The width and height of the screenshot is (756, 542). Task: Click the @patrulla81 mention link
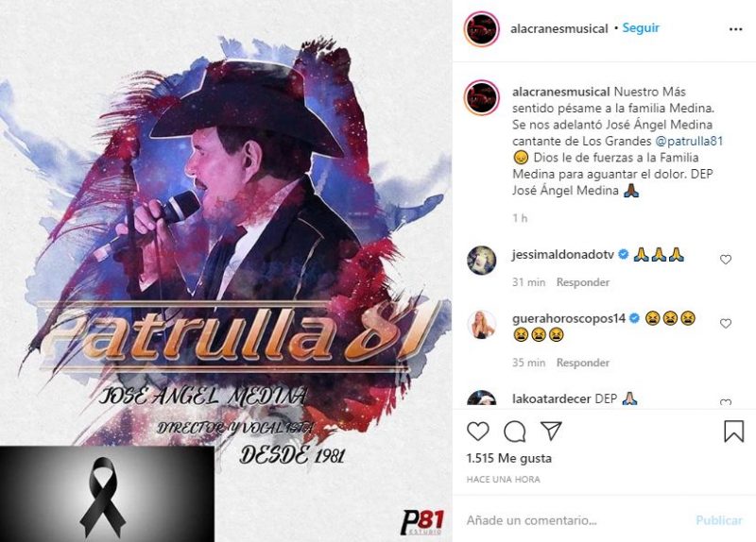pos(689,141)
